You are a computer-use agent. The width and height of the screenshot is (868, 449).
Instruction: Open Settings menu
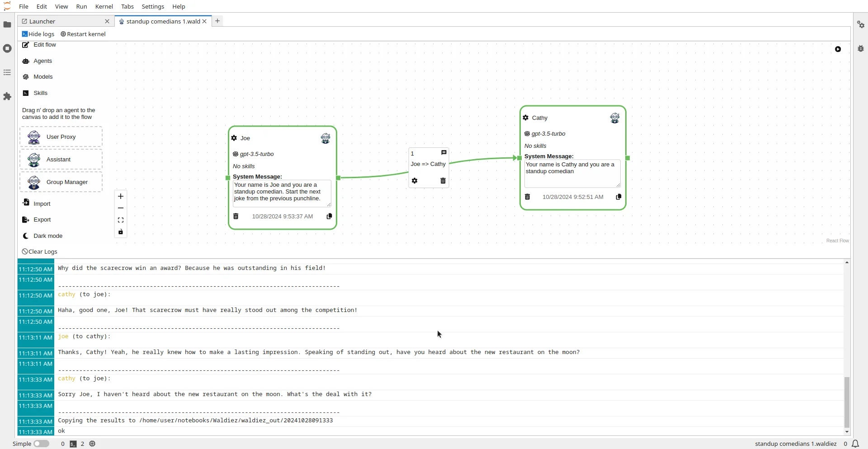click(153, 6)
